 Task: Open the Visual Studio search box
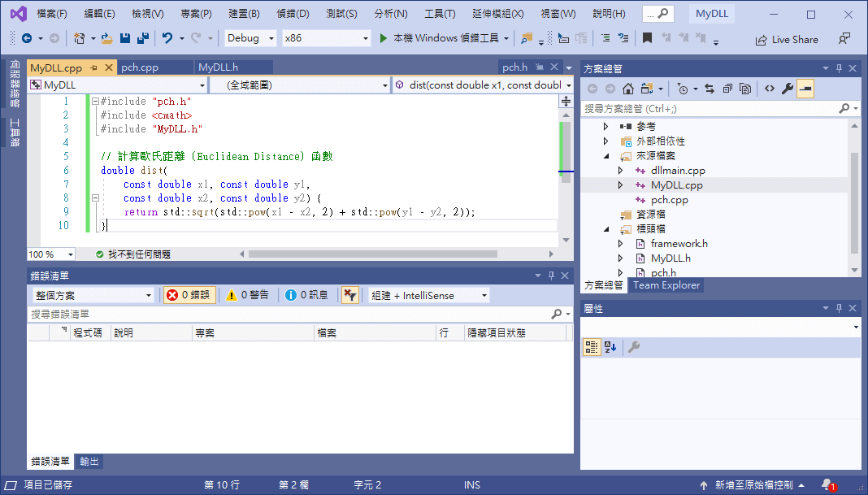click(x=658, y=14)
